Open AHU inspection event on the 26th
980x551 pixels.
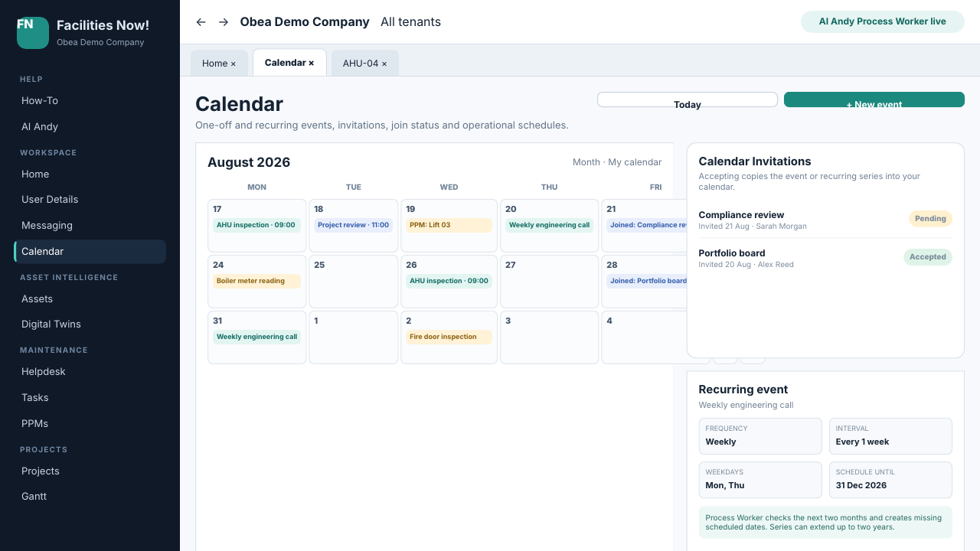click(449, 281)
